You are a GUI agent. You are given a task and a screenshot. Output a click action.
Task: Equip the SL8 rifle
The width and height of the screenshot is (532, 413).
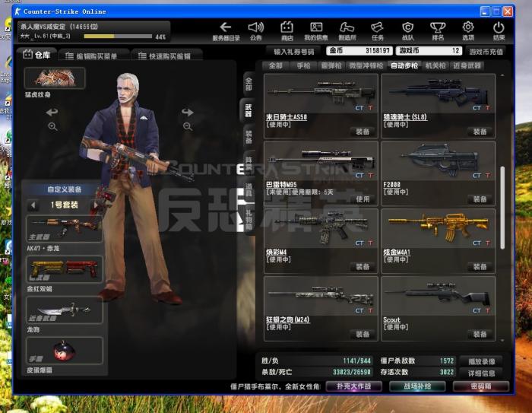point(480,132)
